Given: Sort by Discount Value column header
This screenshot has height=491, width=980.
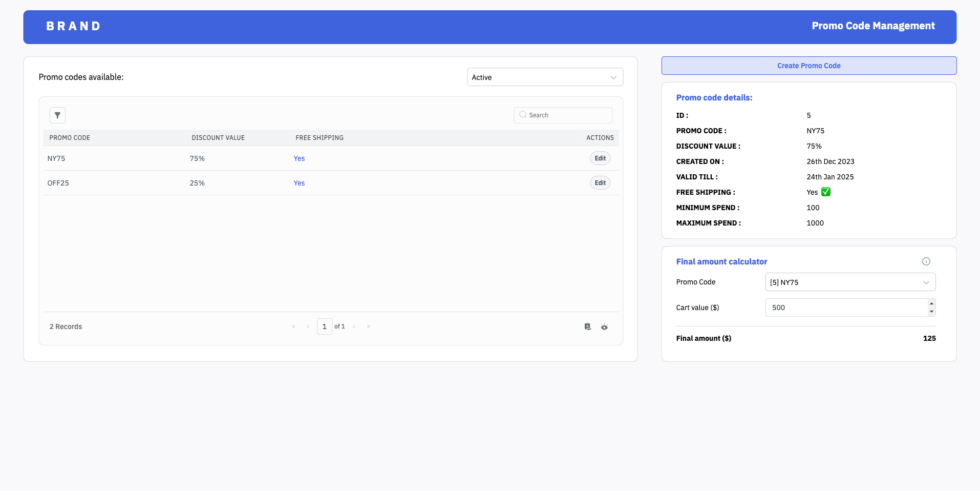Looking at the screenshot, I should [218, 138].
